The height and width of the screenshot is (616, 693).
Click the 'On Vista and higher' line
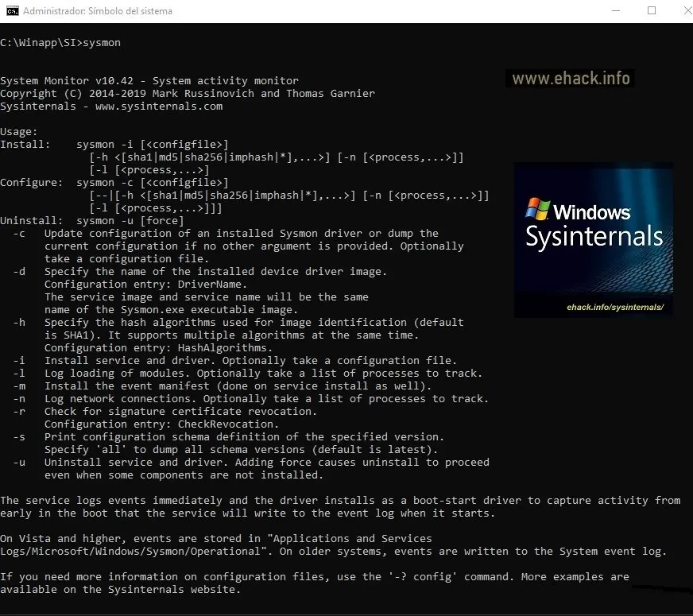tap(216, 539)
